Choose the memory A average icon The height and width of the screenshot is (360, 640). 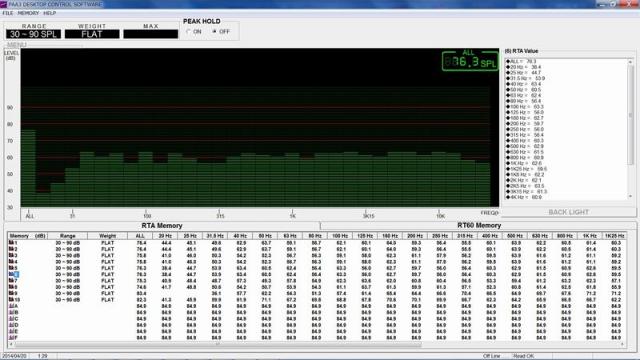[x=11, y=306]
